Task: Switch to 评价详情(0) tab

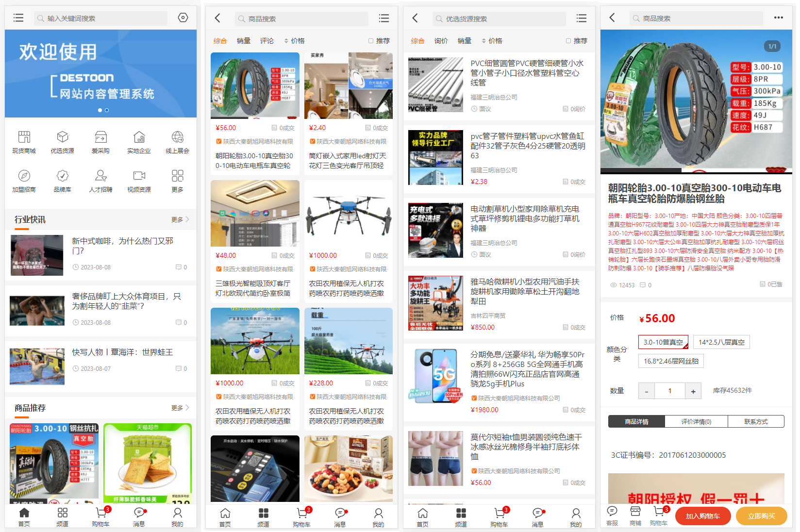Action: 696,421
